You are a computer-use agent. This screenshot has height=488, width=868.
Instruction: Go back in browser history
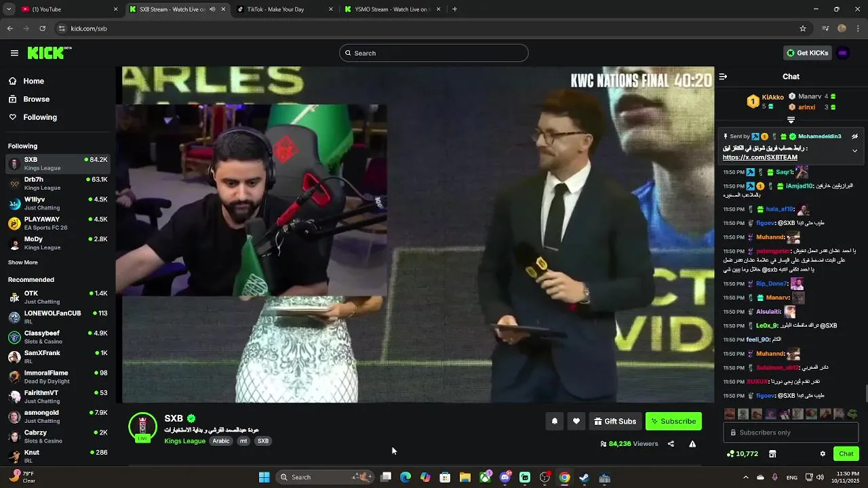[x=9, y=28]
